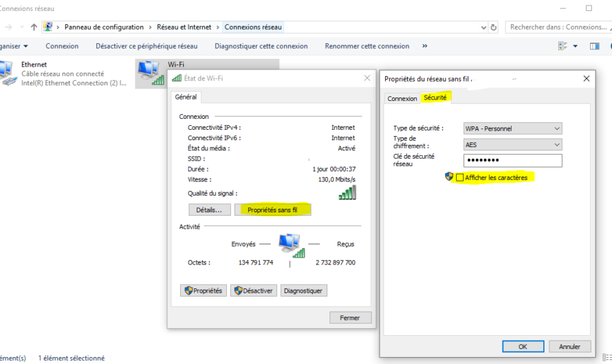Select the Général tab
This screenshot has height=364, width=612.
[x=186, y=97]
